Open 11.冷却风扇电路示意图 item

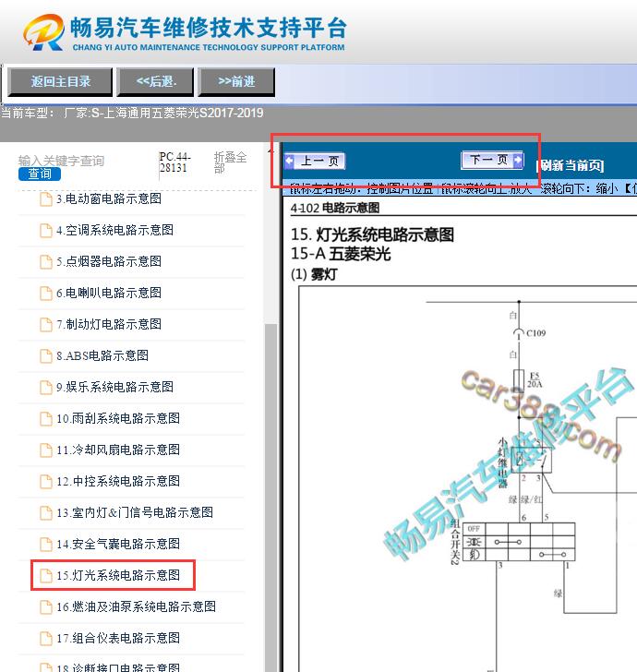coord(118,450)
